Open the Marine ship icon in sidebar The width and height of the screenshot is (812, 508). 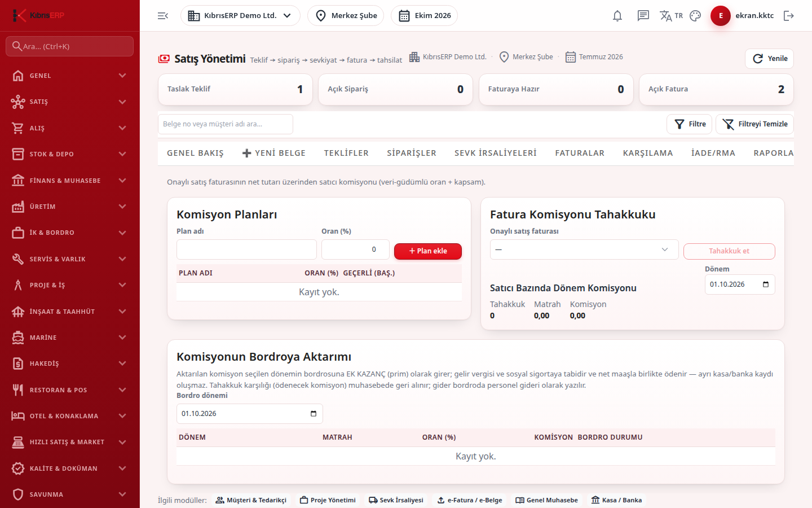18,338
